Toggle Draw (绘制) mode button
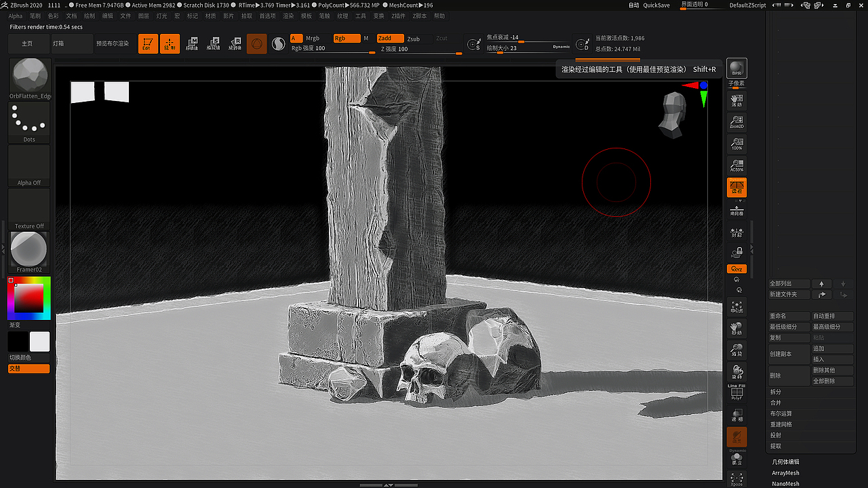This screenshot has height=488, width=868. tap(170, 44)
